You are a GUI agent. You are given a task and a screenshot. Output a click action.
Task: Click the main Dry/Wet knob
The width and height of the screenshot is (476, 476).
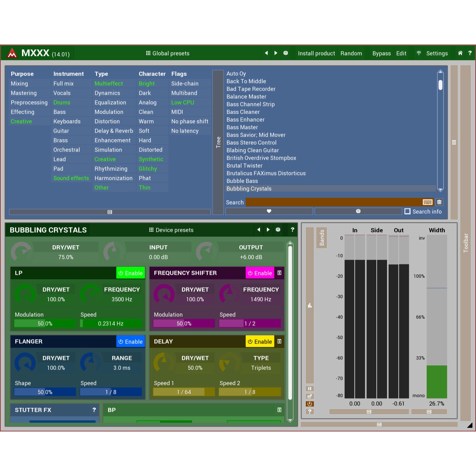click(x=22, y=252)
